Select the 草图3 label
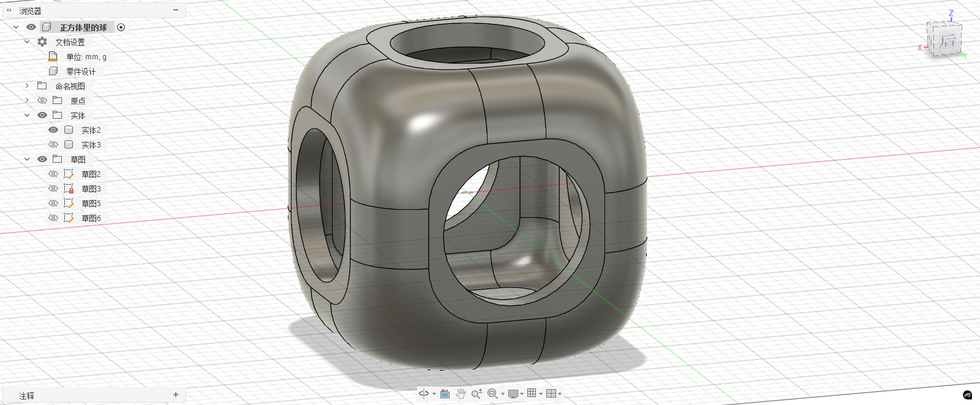The width and height of the screenshot is (980, 405). [x=91, y=188]
